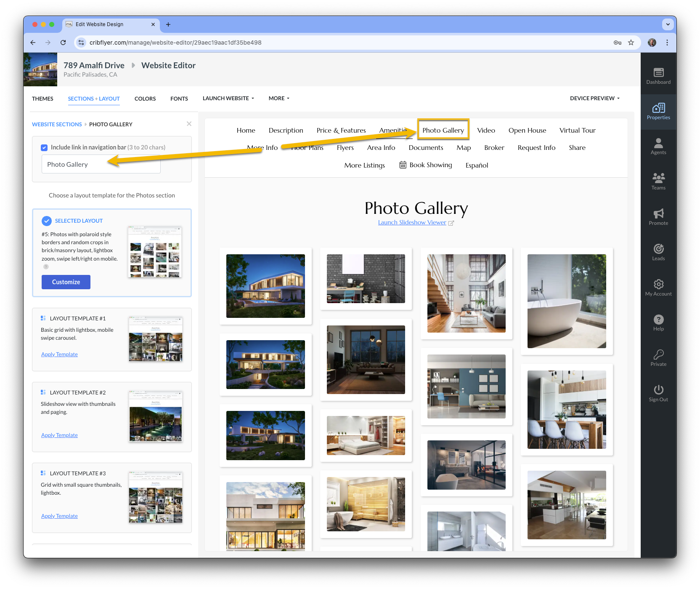
Task: Open the Help question mark icon
Action: point(658,323)
